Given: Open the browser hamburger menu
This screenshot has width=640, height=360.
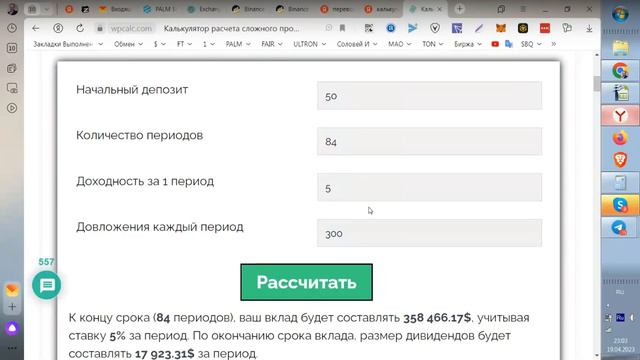Looking at the screenshot, I should tap(523, 9).
